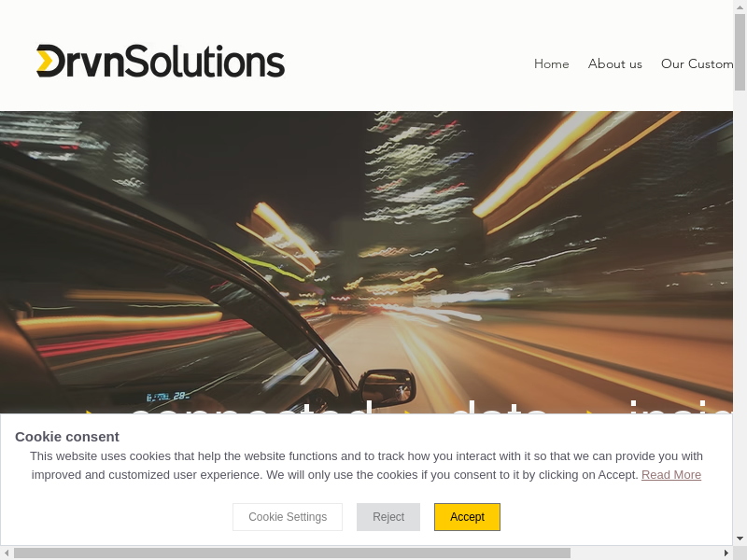Click the yellow arrow before 'connected' text
The height and width of the screenshot is (560, 747).
pos(91,412)
